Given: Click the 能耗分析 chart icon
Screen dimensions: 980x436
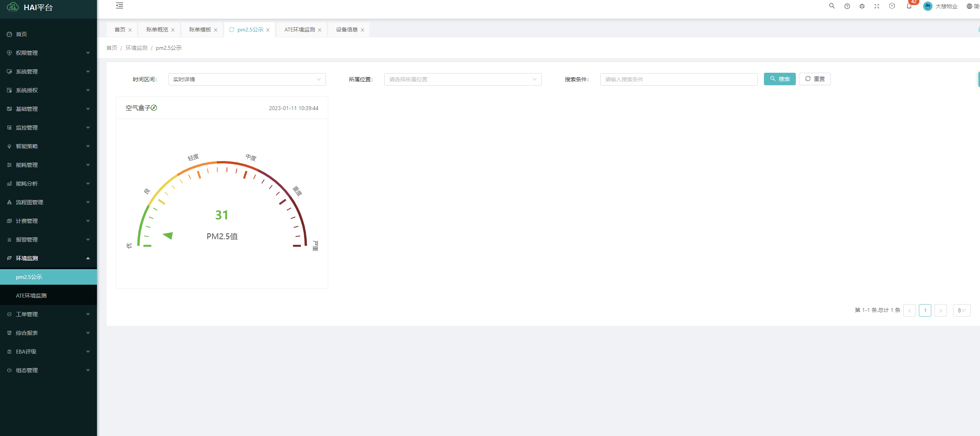Looking at the screenshot, I should pyautogui.click(x=9, y=184).
